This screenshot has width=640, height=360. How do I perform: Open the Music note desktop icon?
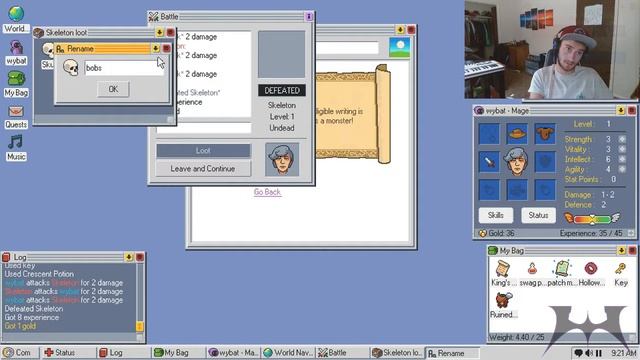[x=16, y=149]
